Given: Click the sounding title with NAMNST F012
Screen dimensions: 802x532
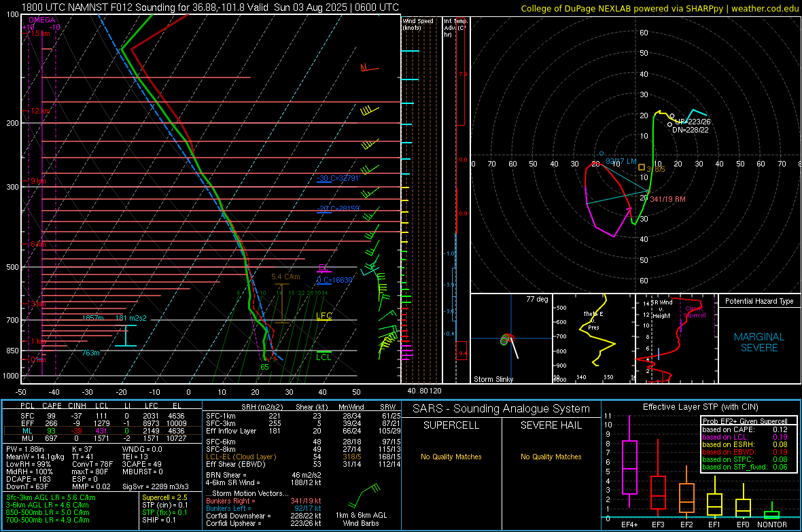Looking at the screenshot, I should click(210, 7).
